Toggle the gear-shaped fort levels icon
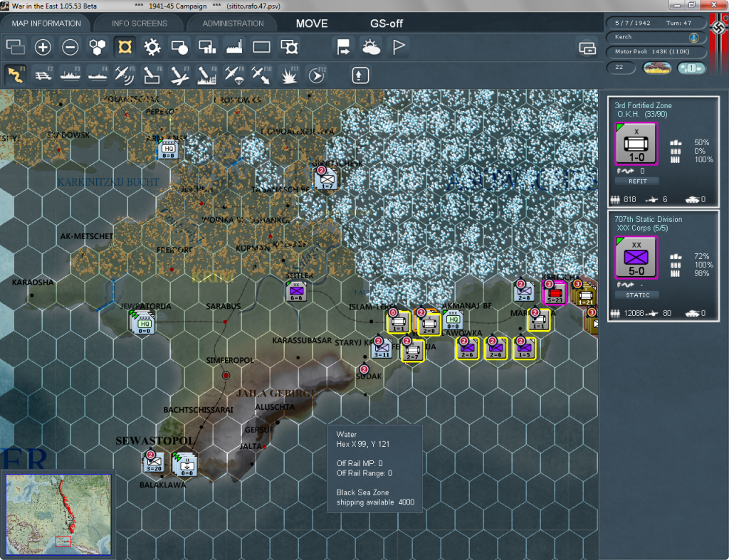 pos(152,47)
